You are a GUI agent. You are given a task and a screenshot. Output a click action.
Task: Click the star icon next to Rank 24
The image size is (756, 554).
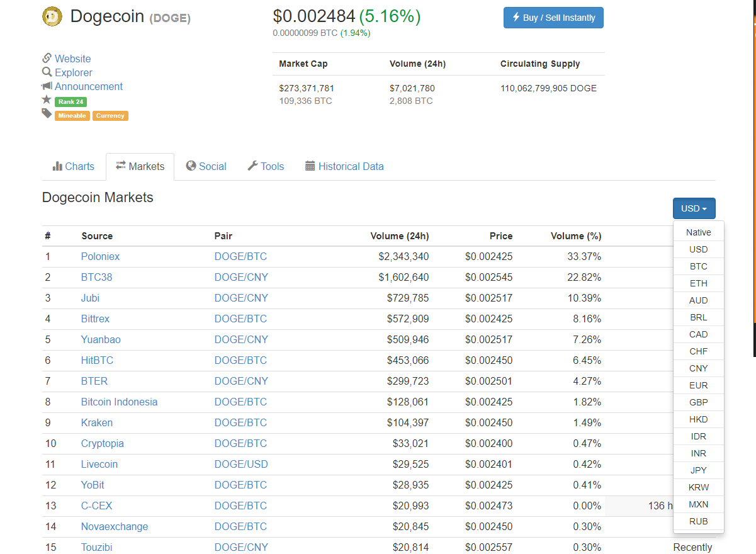click(47, 99)
